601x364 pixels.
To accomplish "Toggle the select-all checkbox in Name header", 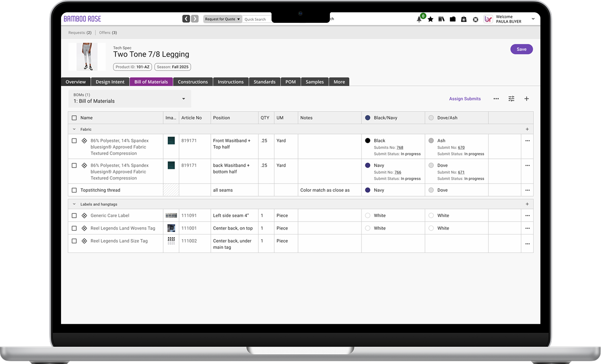I will 74,118.
